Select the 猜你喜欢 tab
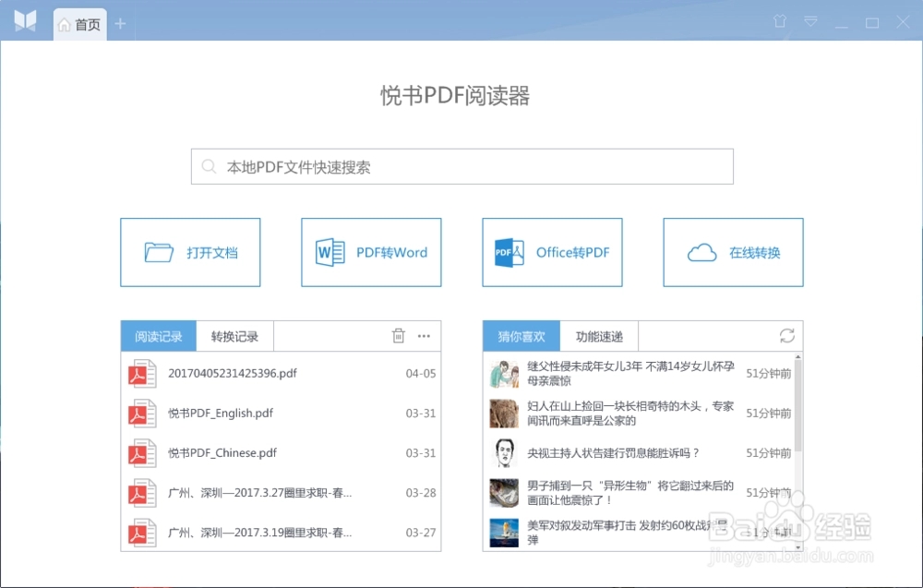 pyautogui.click(x=521, y=336)
